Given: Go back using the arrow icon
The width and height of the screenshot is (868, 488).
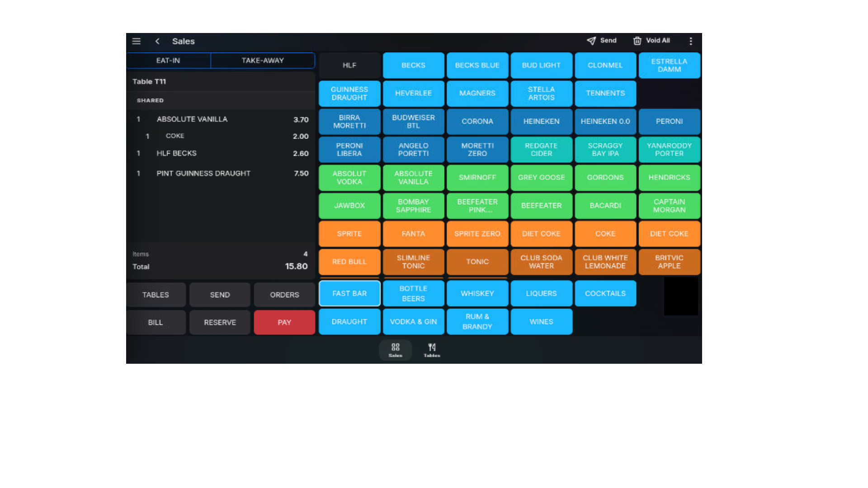Looking at the screenshot, I should (157, 41).
